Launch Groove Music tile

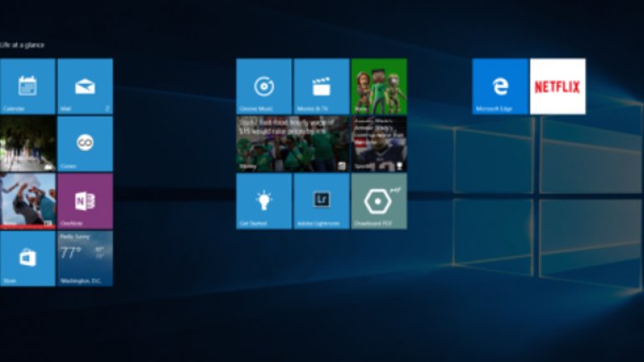pos(264,85)
